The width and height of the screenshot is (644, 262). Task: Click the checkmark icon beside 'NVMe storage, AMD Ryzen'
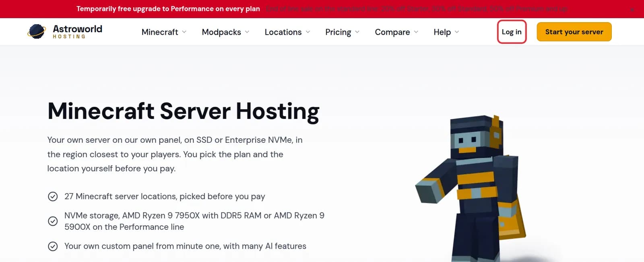pyautogui.click(x=53, y=221)
